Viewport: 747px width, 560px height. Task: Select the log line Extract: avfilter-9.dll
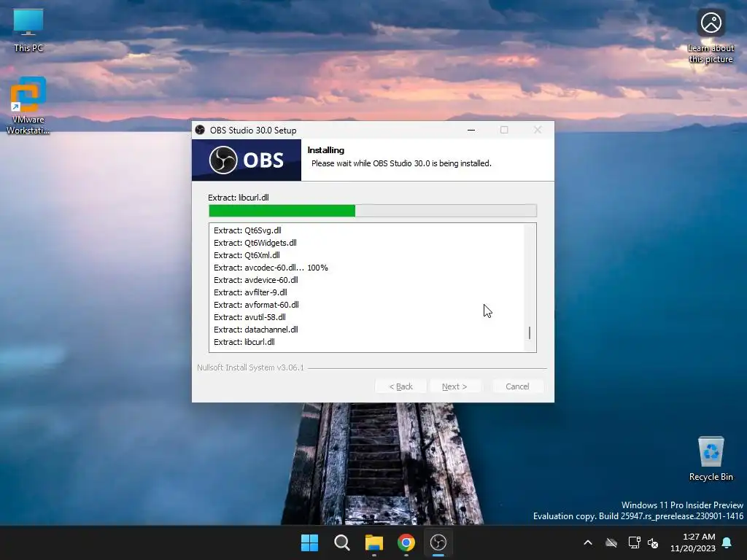coord(250,292)
